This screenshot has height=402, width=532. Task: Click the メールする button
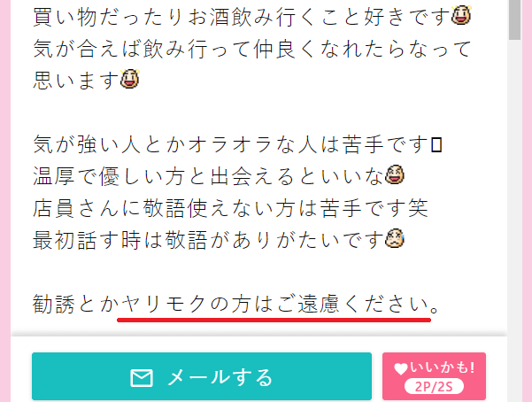click(202, 376)
